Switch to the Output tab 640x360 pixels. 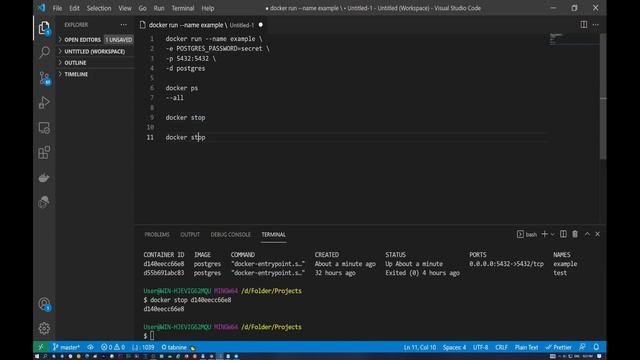click(190, 234)
